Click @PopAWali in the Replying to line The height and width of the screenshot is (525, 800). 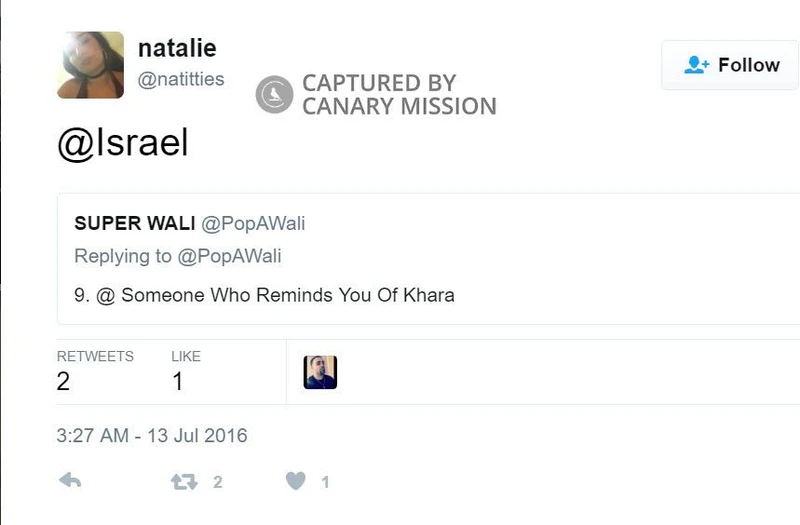pos(229,256)
